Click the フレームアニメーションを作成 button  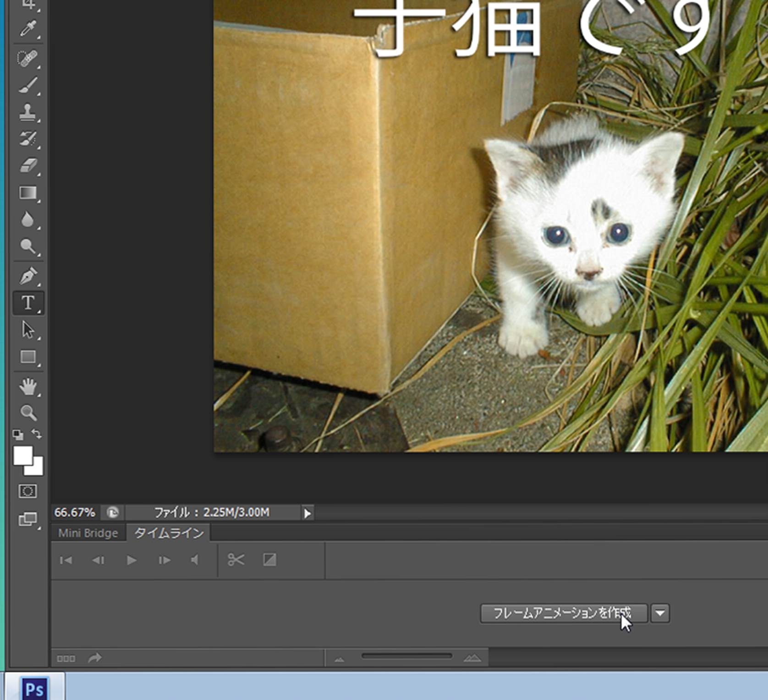click(x=563, y=613)
